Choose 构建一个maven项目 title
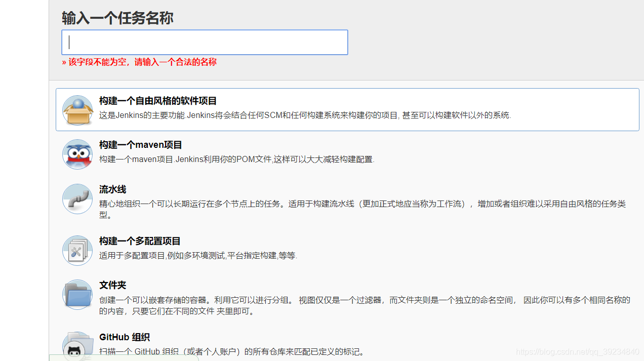The image size is (644, 361). click(x=141, y=145)
